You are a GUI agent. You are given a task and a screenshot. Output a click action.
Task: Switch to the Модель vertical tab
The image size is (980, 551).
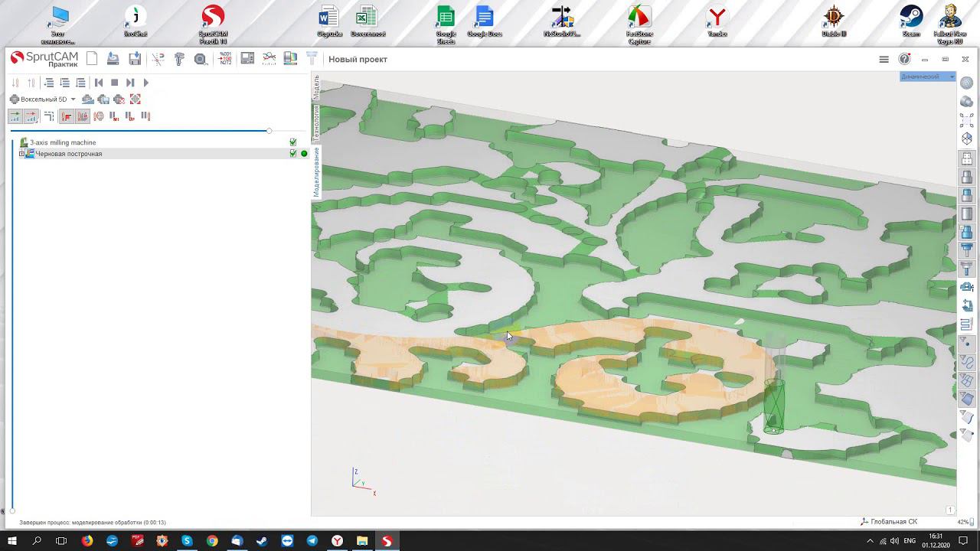(x=315, y=87)
